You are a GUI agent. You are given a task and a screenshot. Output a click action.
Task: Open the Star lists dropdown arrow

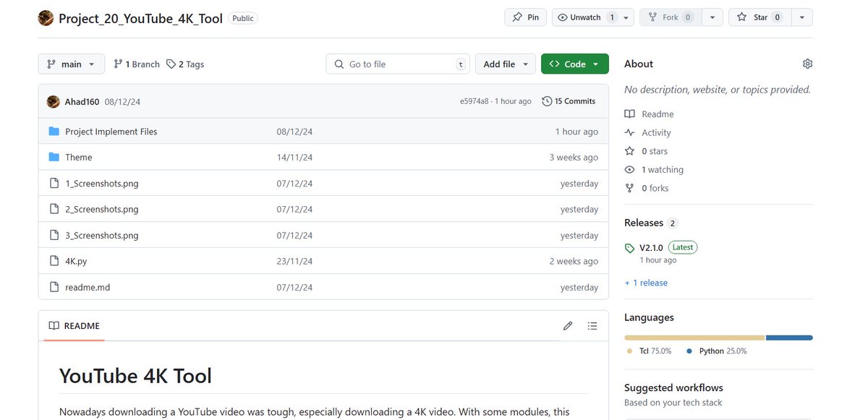click(802, 17)
